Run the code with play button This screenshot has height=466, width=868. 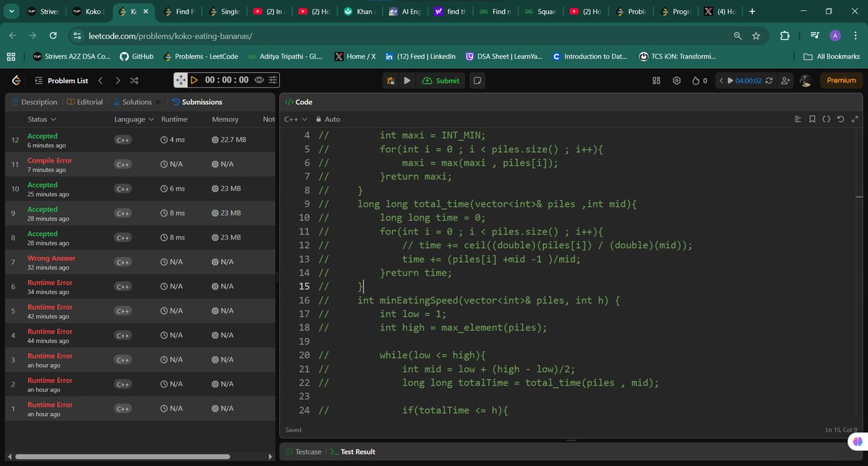tap(407, 80)
